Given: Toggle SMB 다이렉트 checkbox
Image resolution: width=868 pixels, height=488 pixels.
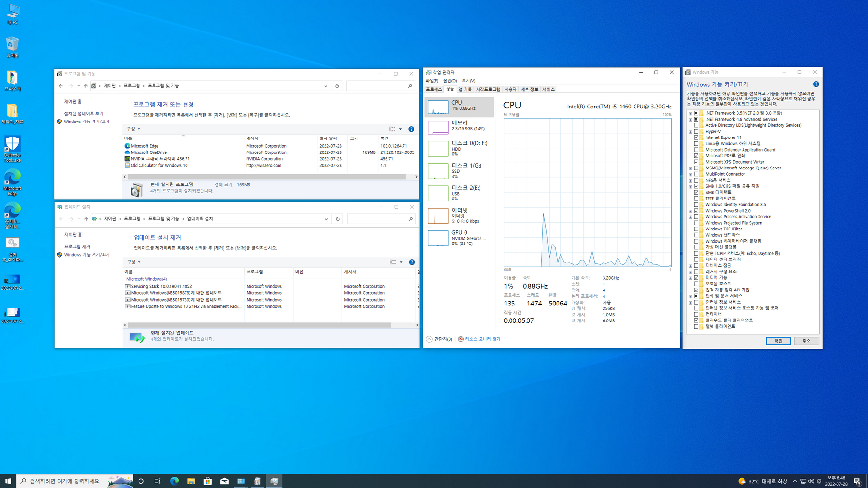Looking at the screenshot, I should 697,192.
